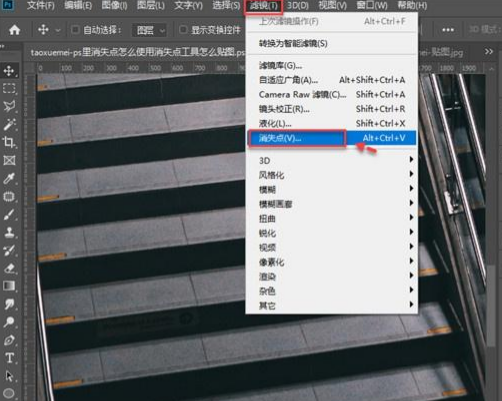Choose 转换为智能滤镜(S)
Screen dimensions: 502x401
[332, 43]
